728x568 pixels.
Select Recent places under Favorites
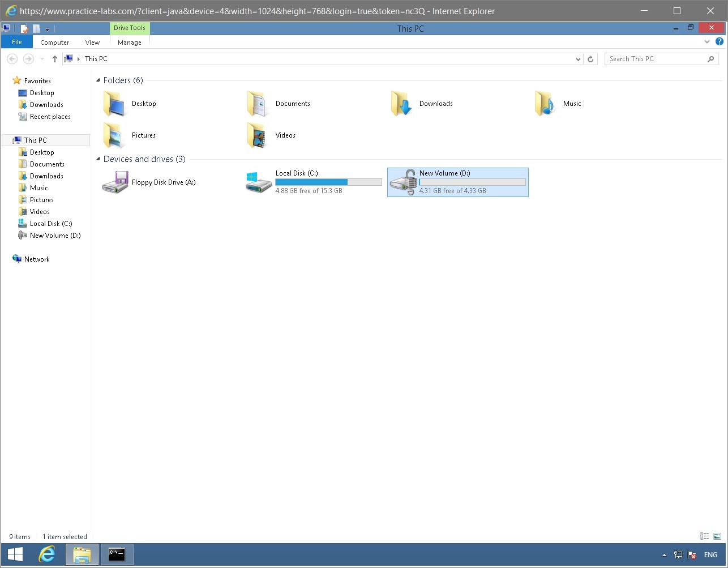(x=50, y=117)
